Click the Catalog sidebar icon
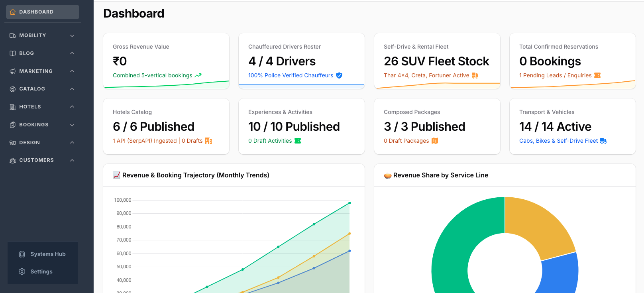 tap(13, 89)
